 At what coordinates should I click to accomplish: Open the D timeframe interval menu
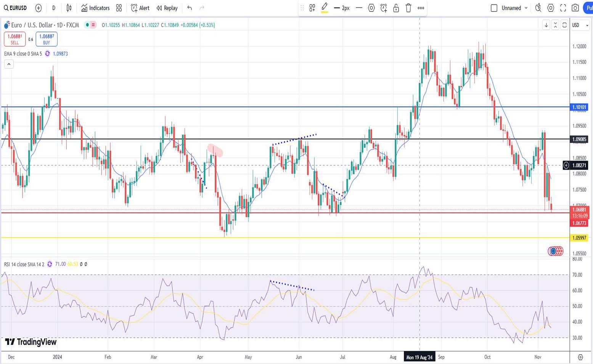point(54,8)
